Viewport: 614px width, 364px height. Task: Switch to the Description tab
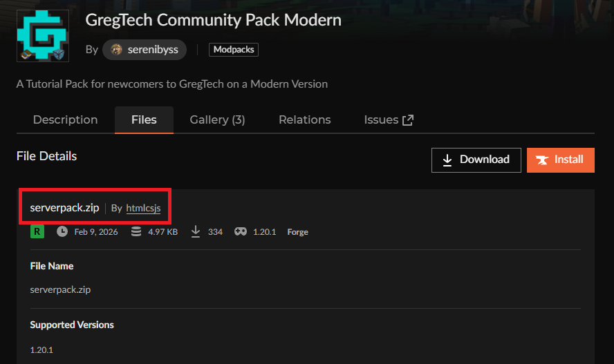65,119
